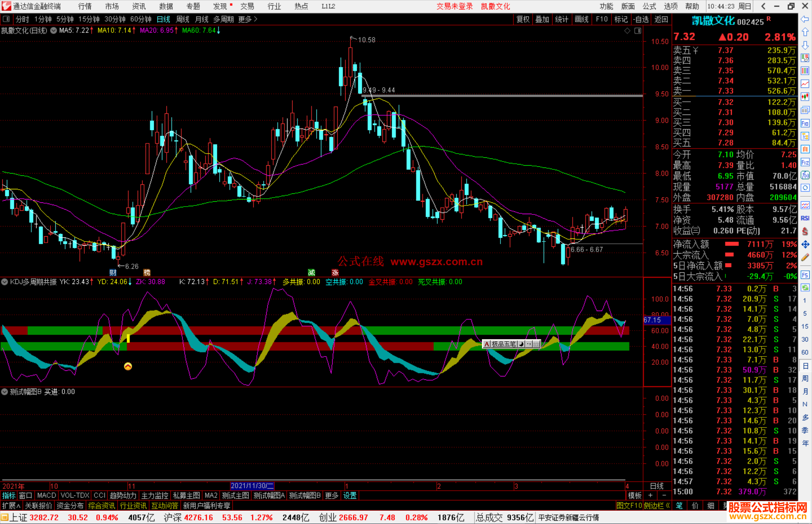Open the intraday line chart icon
The image size is (812, 524).
[x=805, y=84]
